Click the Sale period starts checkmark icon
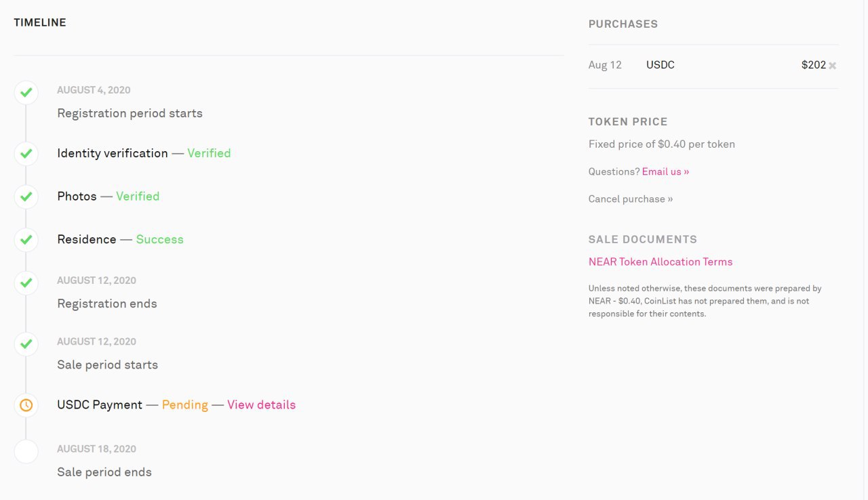This screenshot has height=500, width=868. (x=26, y=343)
